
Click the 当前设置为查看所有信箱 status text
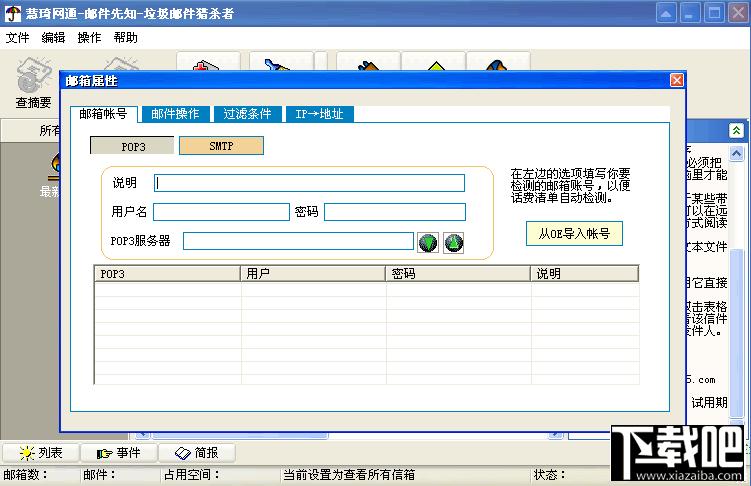[349, 475]
